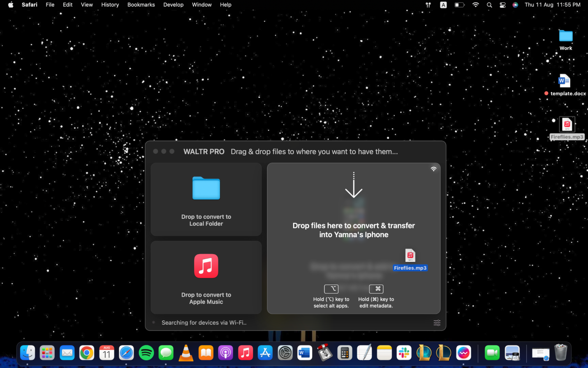Screen dimensions: 588x368
Task: Click the date and time 'Thu 11 Aug 11:55 PM'
Action: tap(553, 5)
